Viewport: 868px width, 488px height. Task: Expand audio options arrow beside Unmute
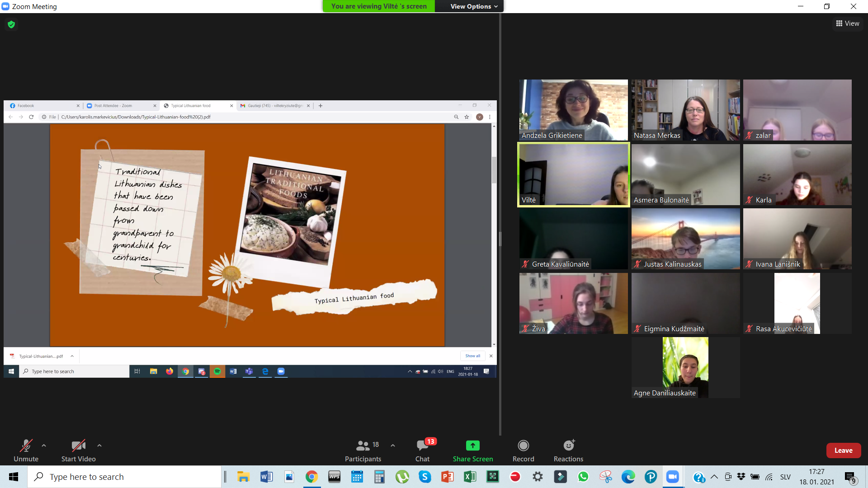(x=44, y=446)
